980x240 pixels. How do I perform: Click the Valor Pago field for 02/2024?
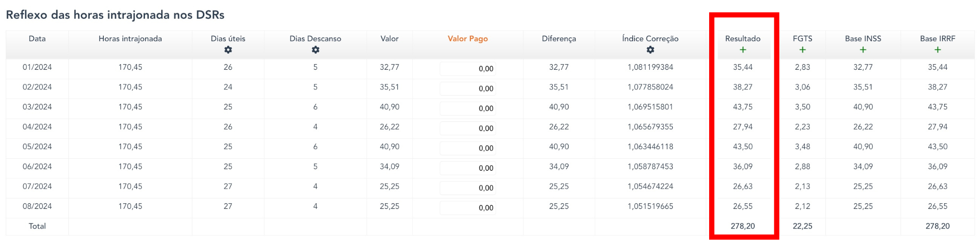468,88
